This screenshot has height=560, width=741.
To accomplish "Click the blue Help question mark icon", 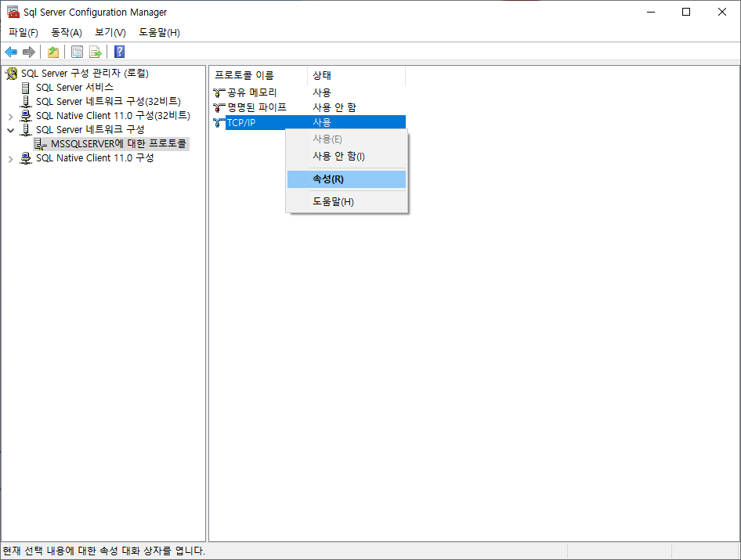I will (x=120, y=52).
